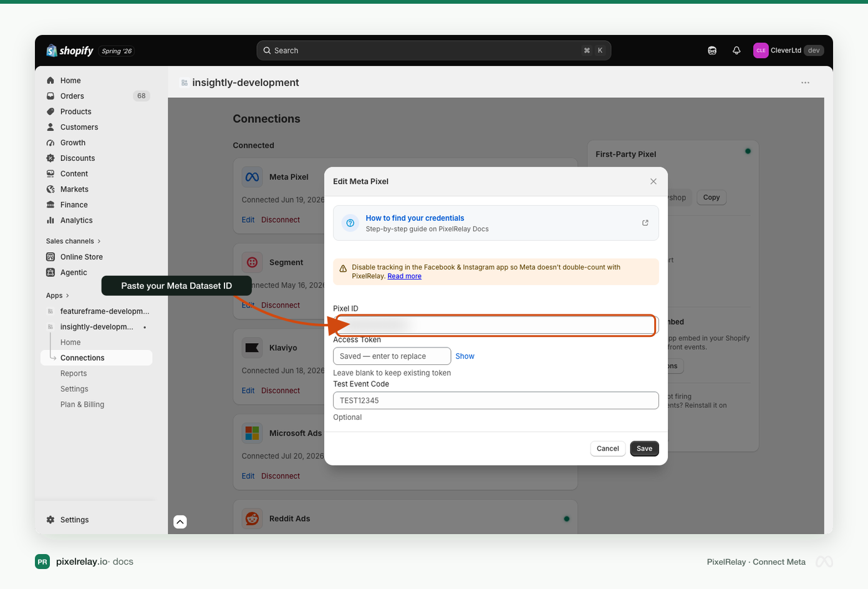Click the collapse chevron button at bottom
868x589 pixels.
[180, 522]
